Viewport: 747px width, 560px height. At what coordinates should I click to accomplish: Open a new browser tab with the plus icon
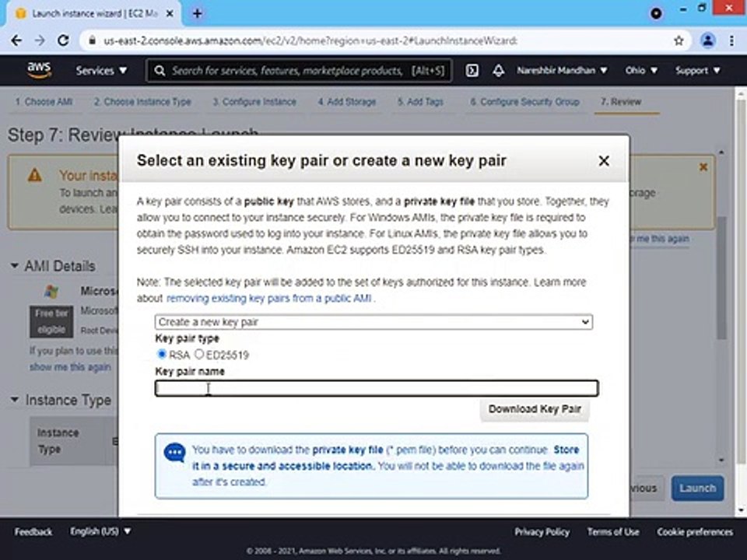pyautogui.click(x=197, y=14)
